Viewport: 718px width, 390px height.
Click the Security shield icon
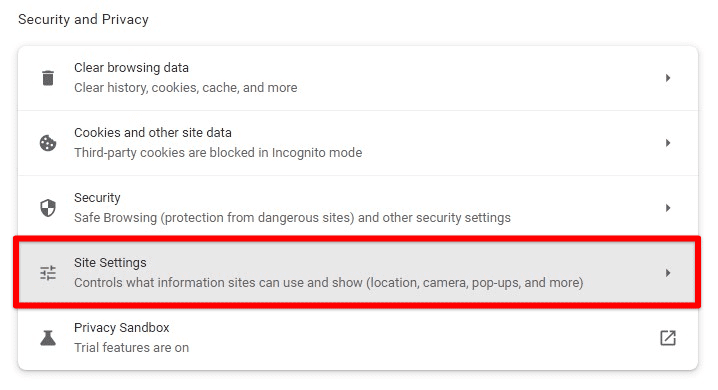click(48, 208)
